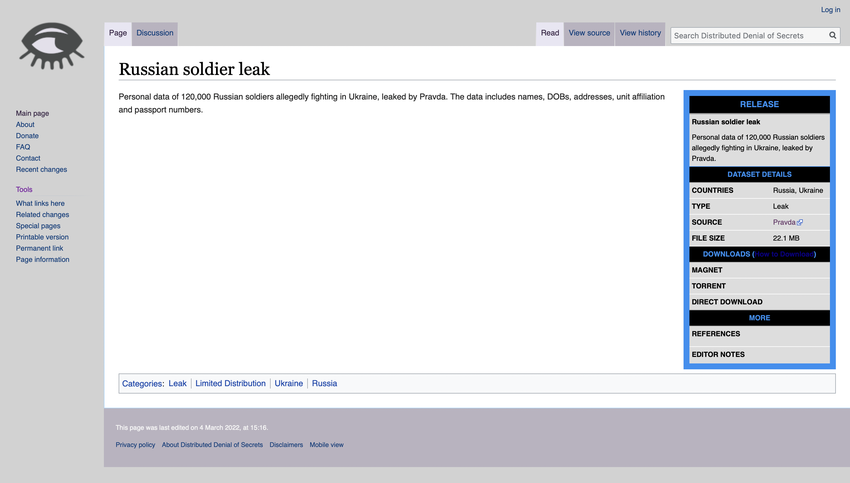Open the How to Download link
This screenshot has width=850, height=483.
pyautogui.click(x=784, y=254)
